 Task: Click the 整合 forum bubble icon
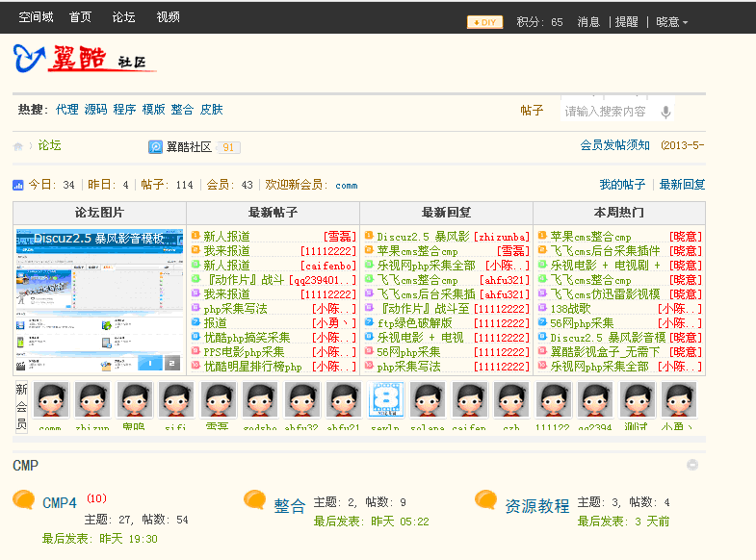[x=255, y=499]
